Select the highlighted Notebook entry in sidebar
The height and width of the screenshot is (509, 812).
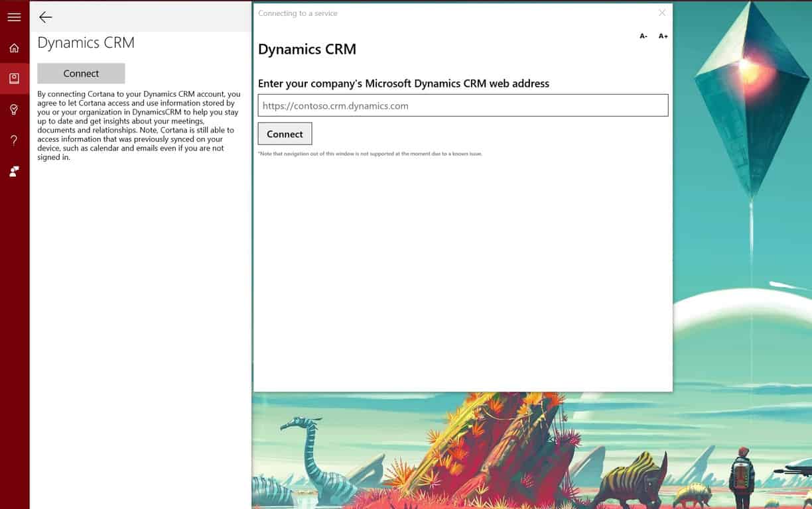[14, 78]
